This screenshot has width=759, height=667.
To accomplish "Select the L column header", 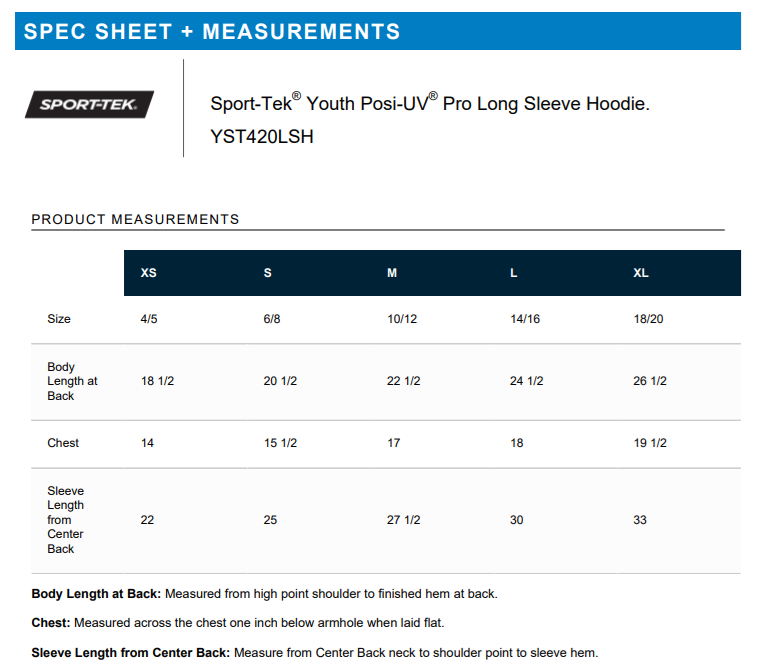I will click(514, 273).
